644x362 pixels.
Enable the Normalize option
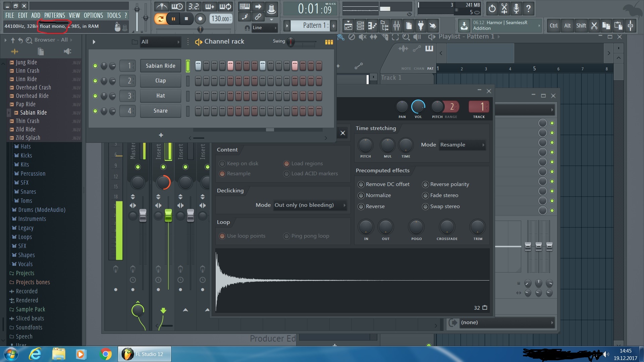(x=361, y=195)
